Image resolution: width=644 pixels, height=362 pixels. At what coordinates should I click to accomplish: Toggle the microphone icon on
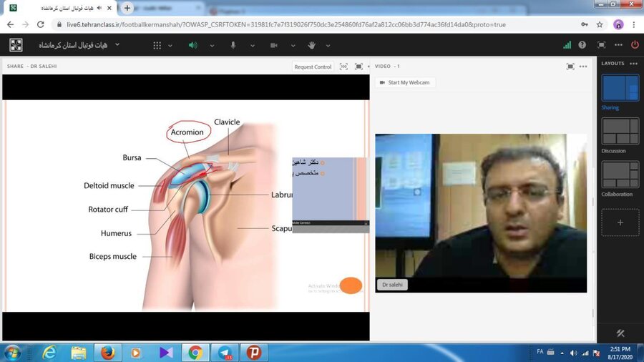coord(233,45)
